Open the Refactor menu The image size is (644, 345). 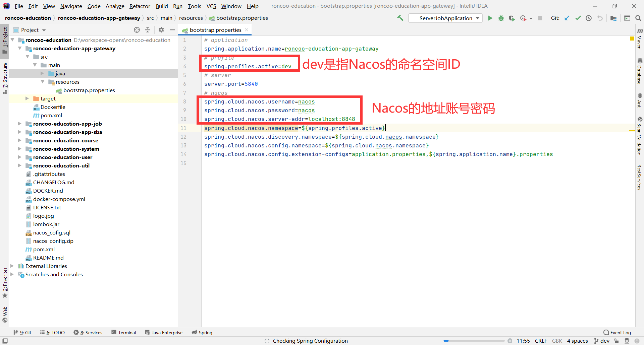140,6
